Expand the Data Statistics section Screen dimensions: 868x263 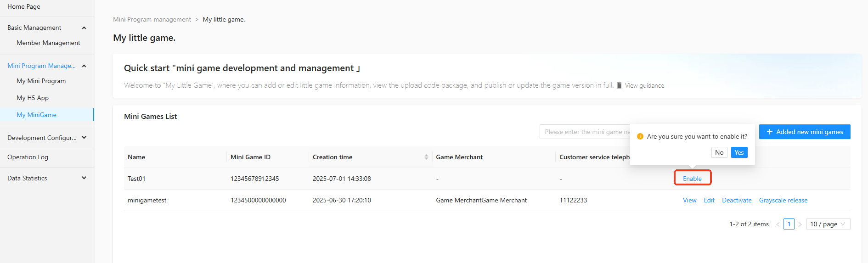(x=84, y=178)
